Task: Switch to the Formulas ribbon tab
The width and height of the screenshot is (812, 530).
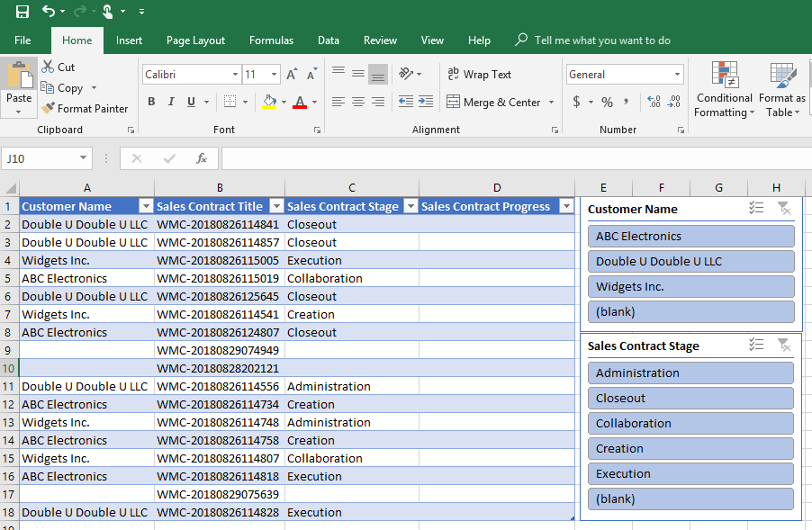Action: click(x=271, y=40)
